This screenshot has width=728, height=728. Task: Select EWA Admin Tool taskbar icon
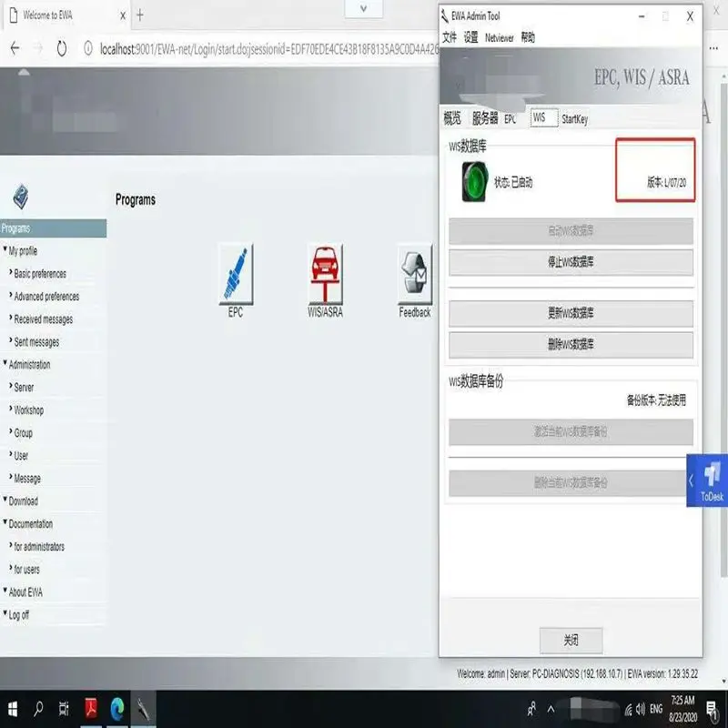point(143,709)
